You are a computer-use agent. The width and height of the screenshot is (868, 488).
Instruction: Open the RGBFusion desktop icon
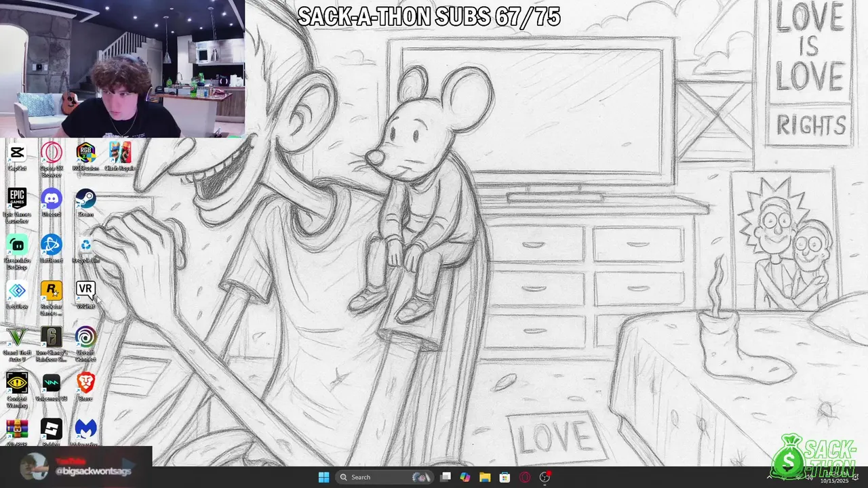point(85,157)
